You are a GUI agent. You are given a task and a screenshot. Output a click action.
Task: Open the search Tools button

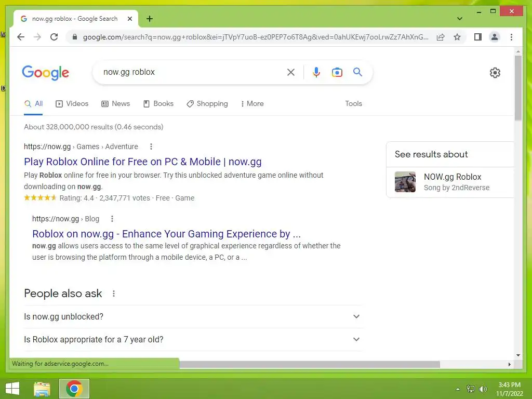click(353, 103)
